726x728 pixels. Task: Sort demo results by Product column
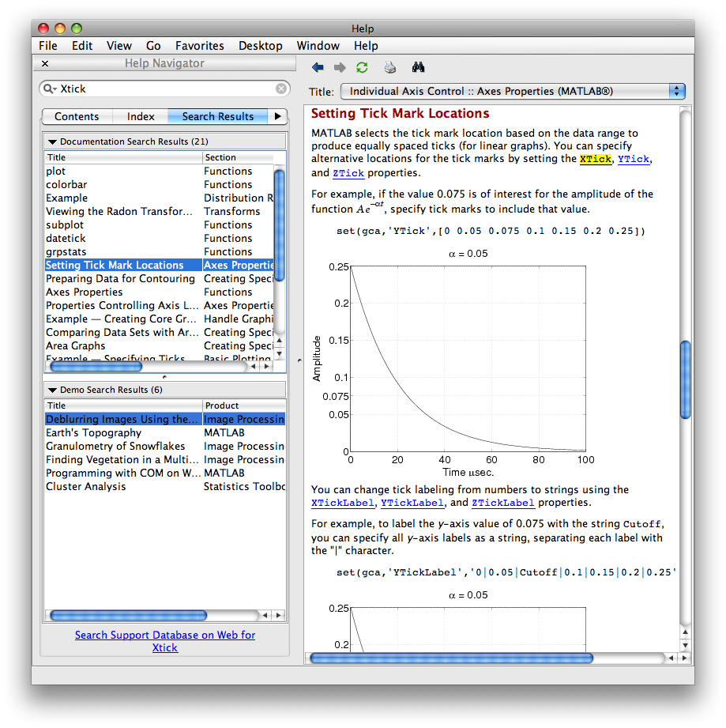pyautogui.click(x=244, y=405)
